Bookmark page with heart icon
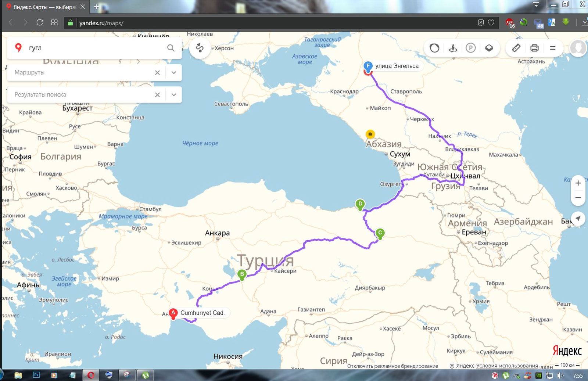The width and height of the screenshot is (588, 381). click(x=491, y=23)
